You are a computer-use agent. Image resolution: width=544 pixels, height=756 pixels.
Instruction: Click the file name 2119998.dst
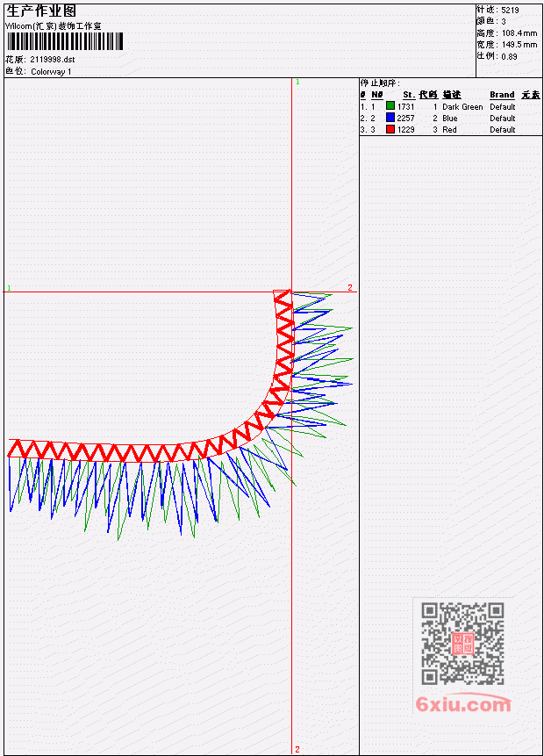coord(53,60)
